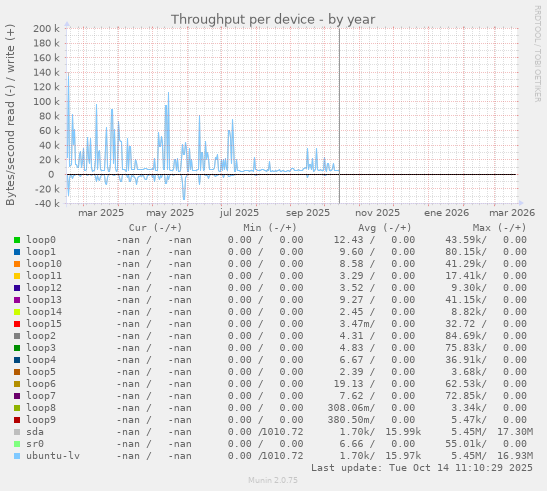547x491 pixels.
Task: Click the loop5 brown color swatch
Action: click(17, 372)
